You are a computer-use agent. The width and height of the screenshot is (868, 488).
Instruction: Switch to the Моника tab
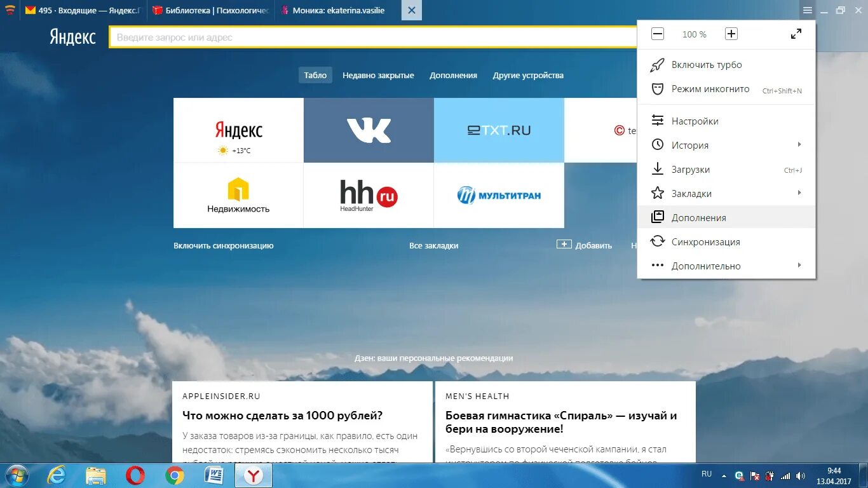[x=338, y=10]
